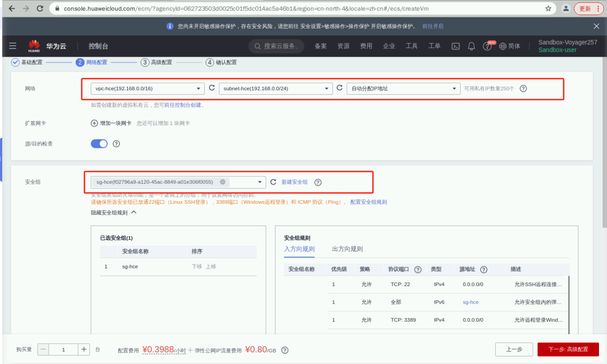This screenshot has height=364, width=607.
Task: Refresh the VPC list
Action: coord(211,88)
